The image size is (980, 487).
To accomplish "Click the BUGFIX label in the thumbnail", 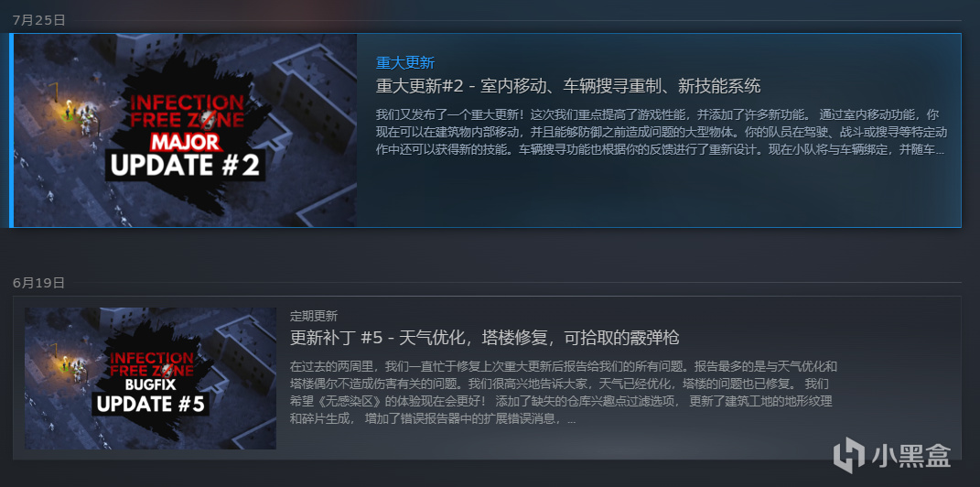I will [152, 384].
